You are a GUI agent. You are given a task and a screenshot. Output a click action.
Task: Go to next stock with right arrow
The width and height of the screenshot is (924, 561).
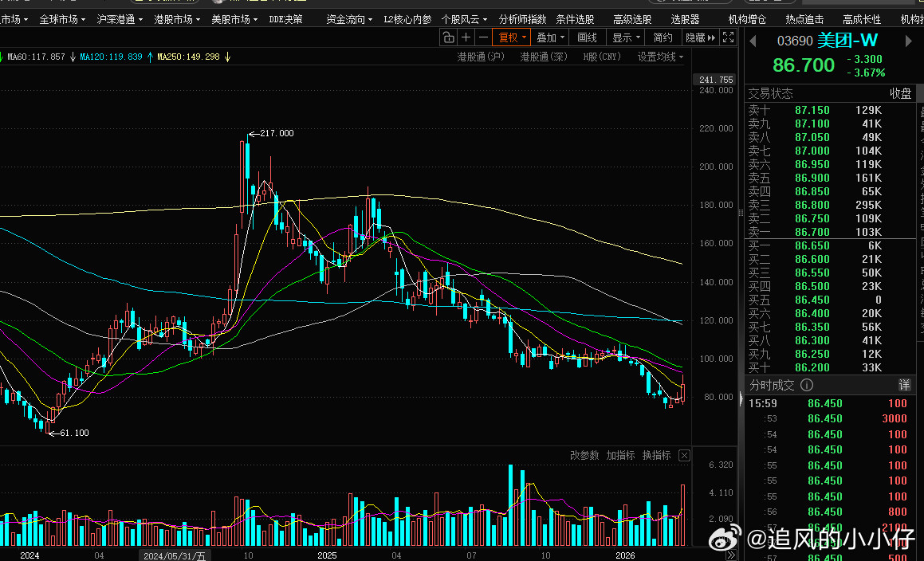coord(907,41)
